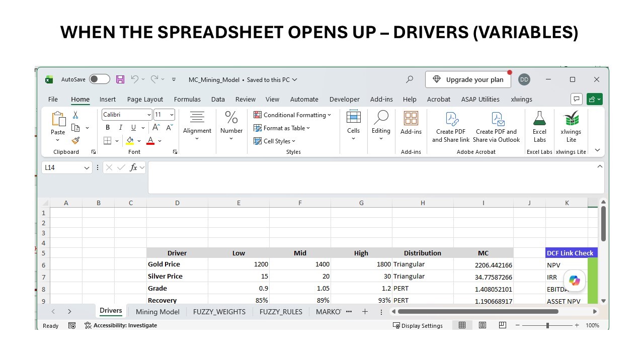644x362 pixels.
Task: Open the Alignment group button
Action: pyautogui.click(x=197, y=126)
